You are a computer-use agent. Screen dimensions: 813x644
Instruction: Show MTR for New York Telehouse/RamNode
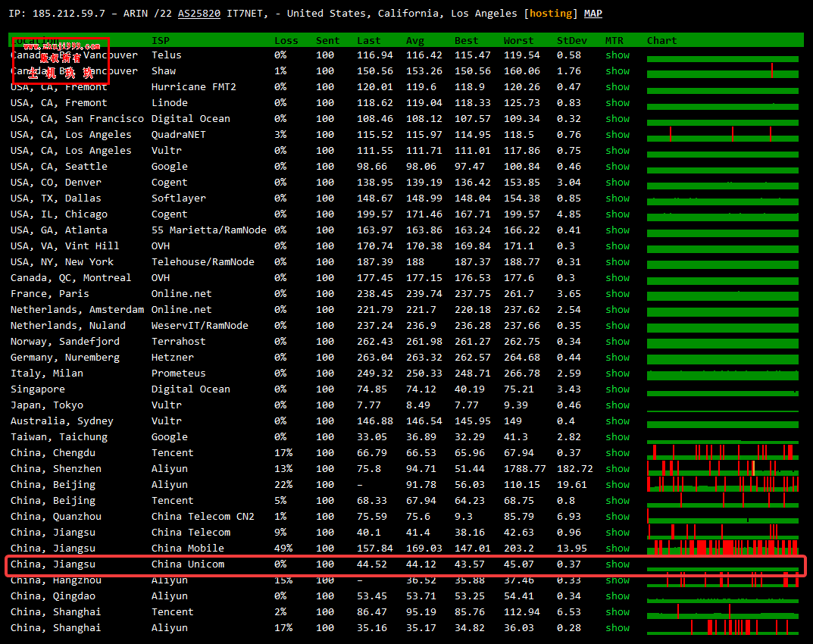(618, 262)
